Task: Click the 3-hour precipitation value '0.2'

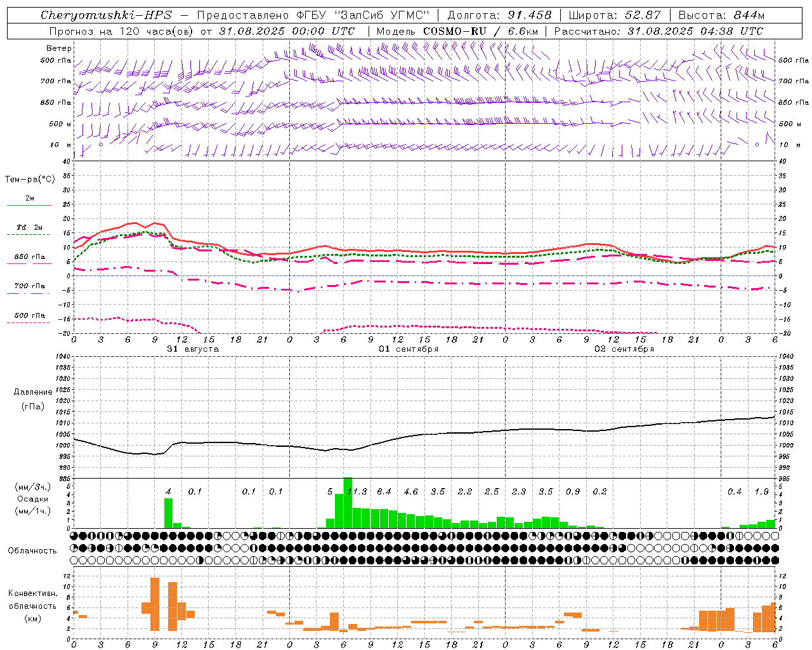Action: (599, 492)
